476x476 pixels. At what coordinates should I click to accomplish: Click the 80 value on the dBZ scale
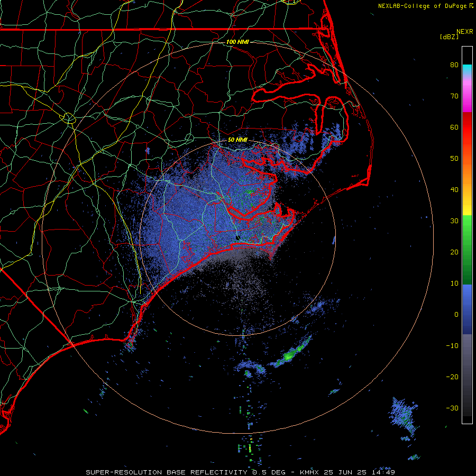[454, 65]
